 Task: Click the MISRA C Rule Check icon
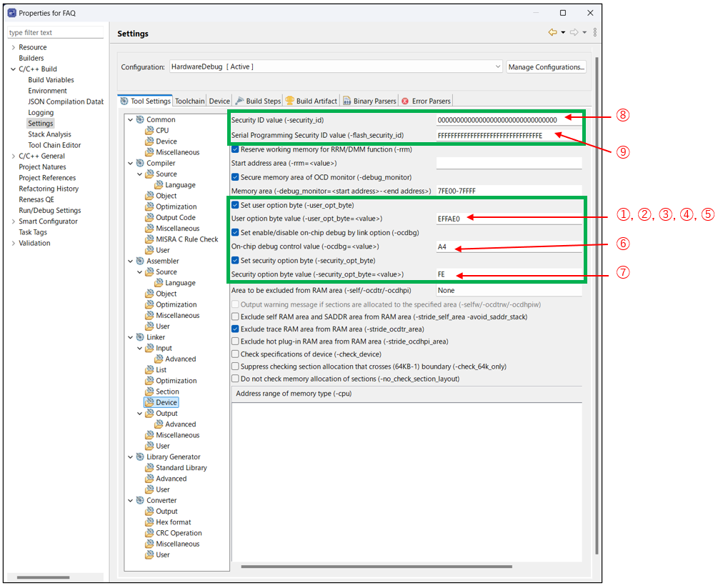pos(149,239)
